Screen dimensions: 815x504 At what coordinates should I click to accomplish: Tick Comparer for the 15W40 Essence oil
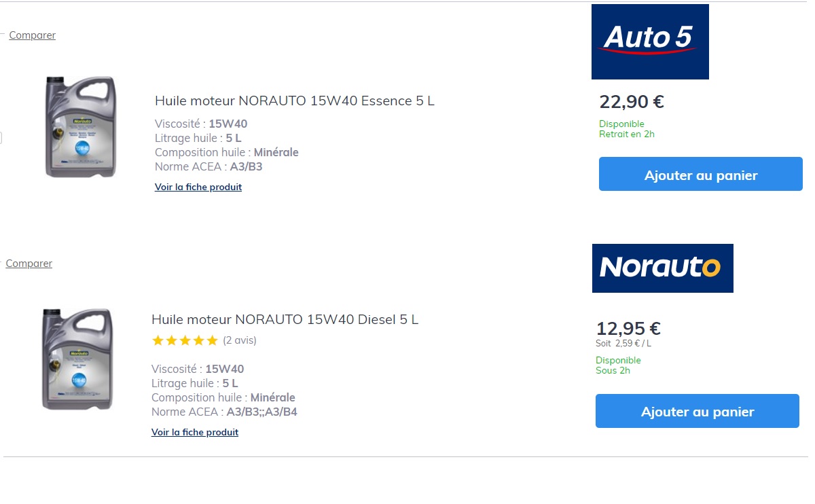pyautogui.click(x=32, y=35)
